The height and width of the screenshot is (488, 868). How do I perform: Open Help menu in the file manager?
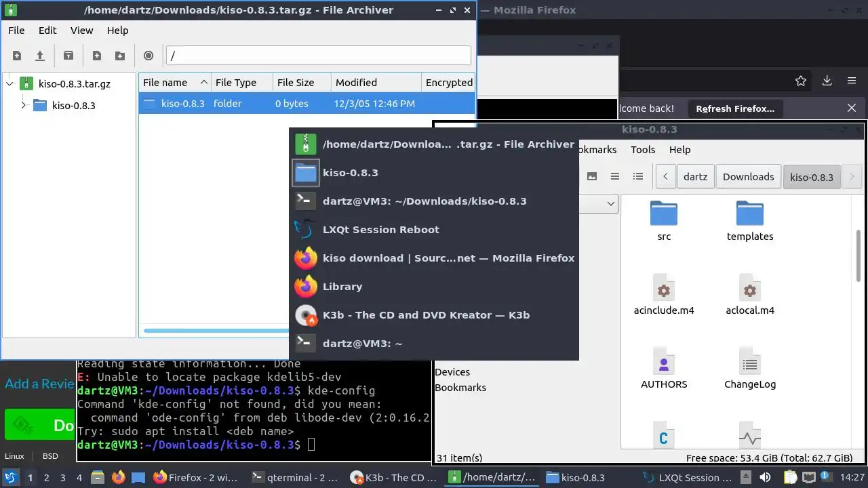[x=679, y=150]
